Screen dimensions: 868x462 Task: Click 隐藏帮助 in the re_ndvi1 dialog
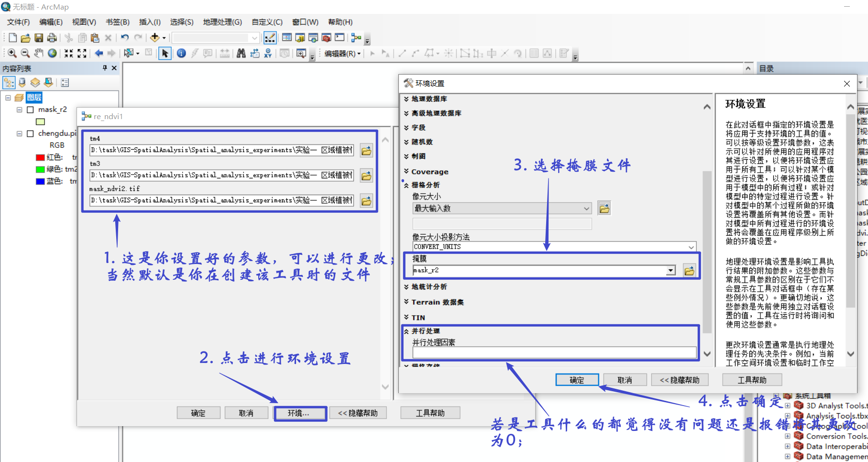358,413
